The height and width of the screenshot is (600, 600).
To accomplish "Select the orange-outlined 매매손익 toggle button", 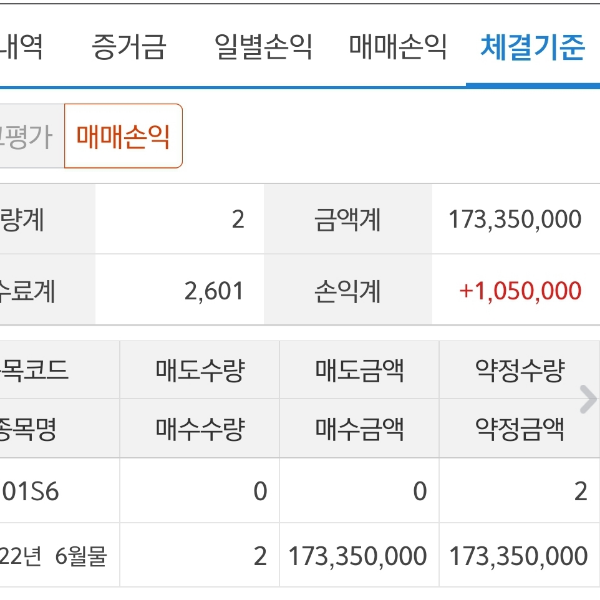I will coord(123,136).
